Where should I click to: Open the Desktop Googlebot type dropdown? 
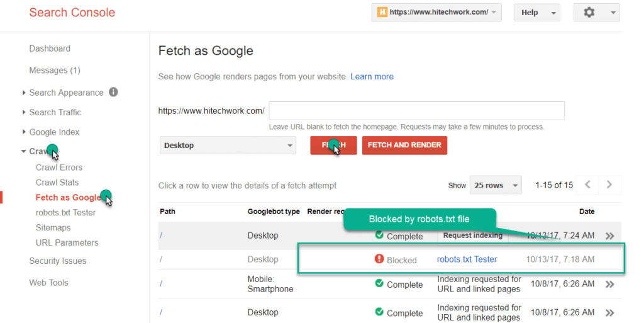point(228,145)
